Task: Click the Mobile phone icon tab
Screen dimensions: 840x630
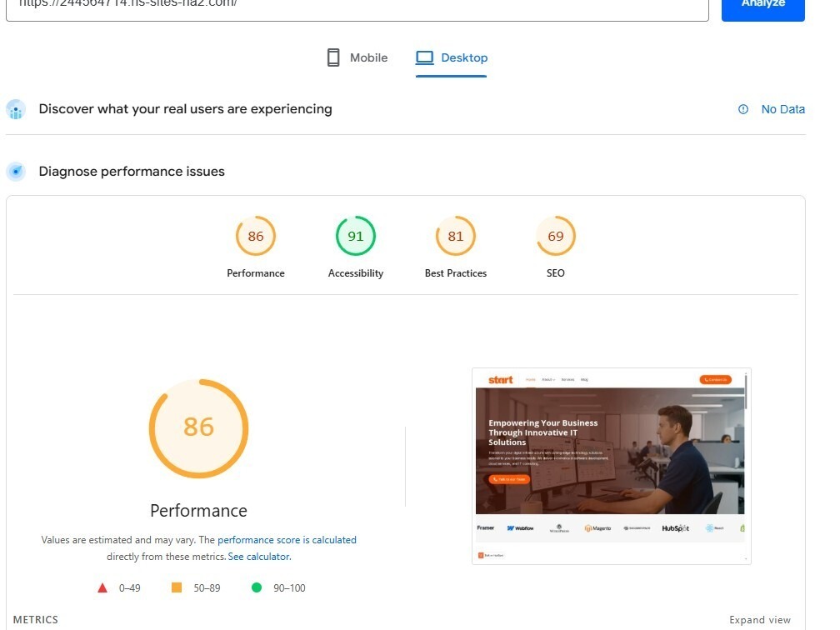Action: (x=332, y=57)
